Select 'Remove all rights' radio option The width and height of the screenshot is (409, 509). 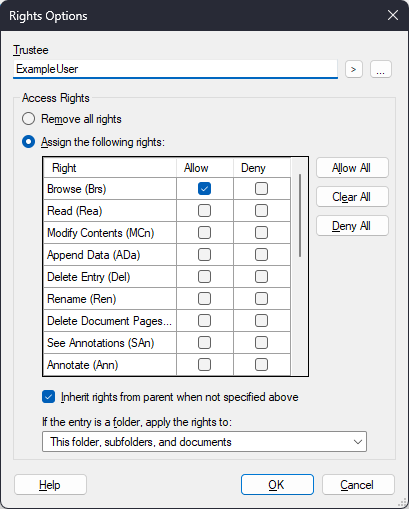pos(28,119)
